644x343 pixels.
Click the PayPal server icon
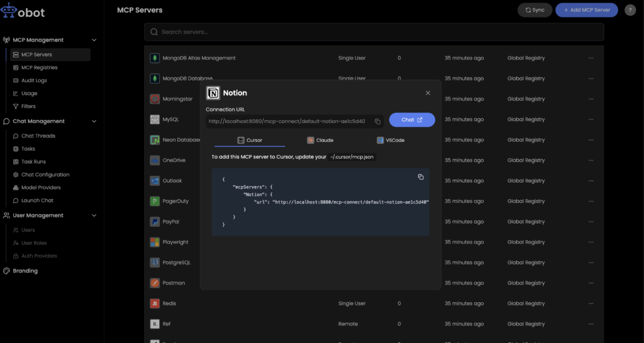click(x=155, y=222)
